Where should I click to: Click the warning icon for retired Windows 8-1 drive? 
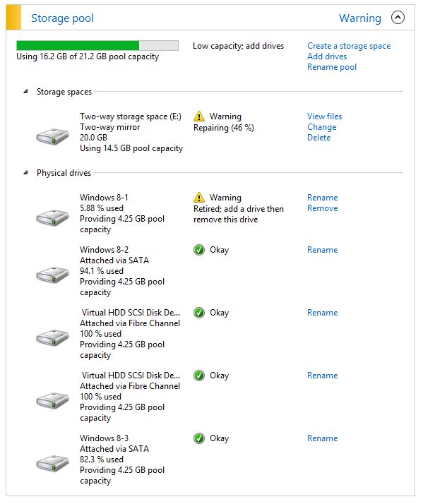click(199, 197)
